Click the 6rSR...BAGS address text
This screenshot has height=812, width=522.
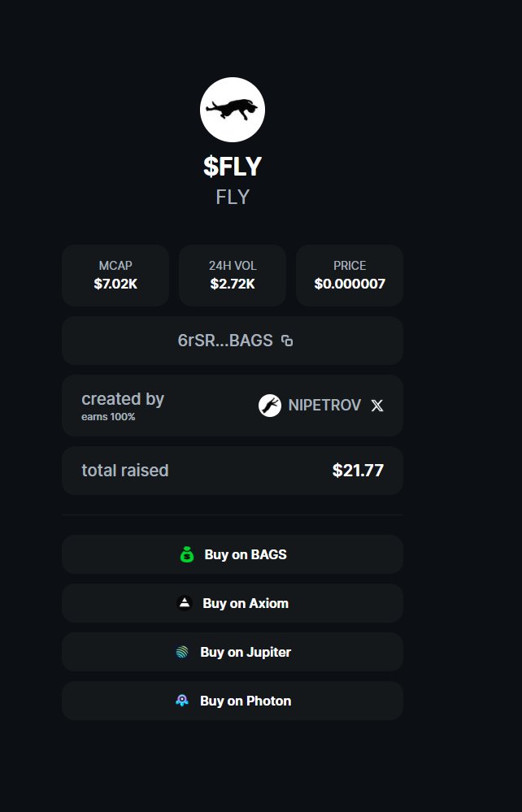(225, 341)
